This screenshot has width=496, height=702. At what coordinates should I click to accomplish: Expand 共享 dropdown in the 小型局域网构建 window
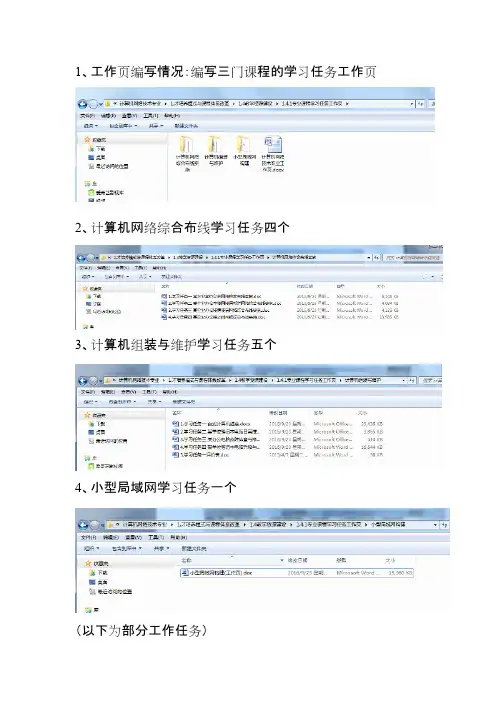pyautogui.click(x=162, y=548)
